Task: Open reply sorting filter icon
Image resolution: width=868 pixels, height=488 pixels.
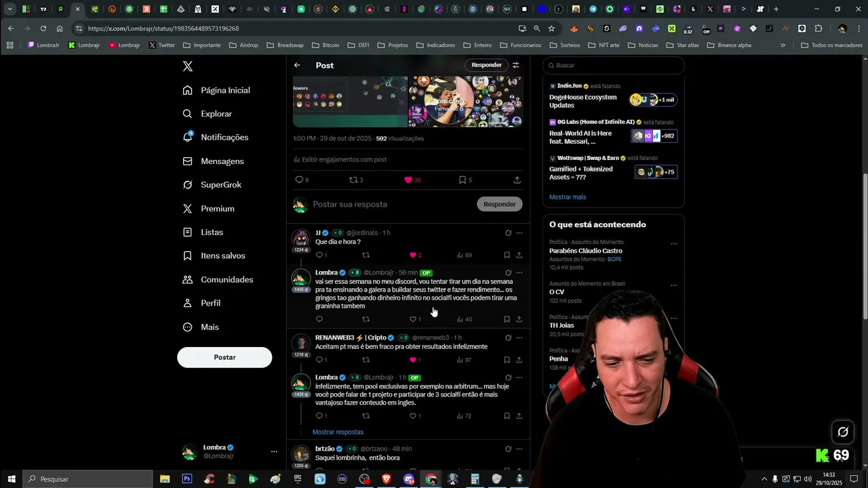Action: point(515,65)
